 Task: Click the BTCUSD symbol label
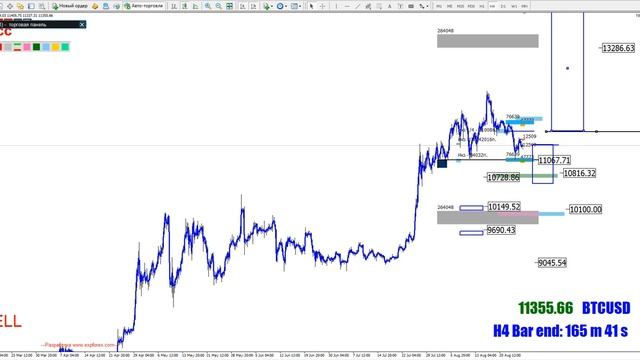606,308
